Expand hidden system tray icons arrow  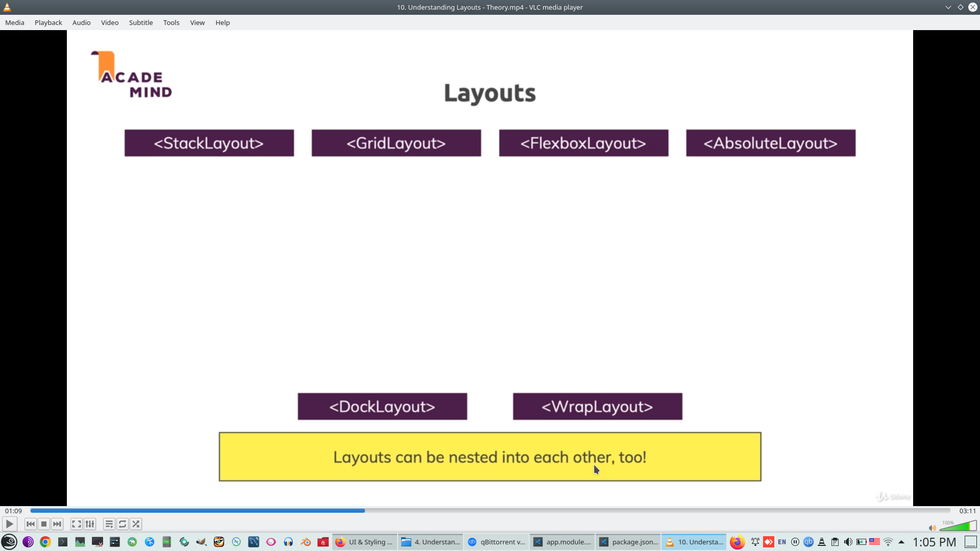click(x=901, y=542)
